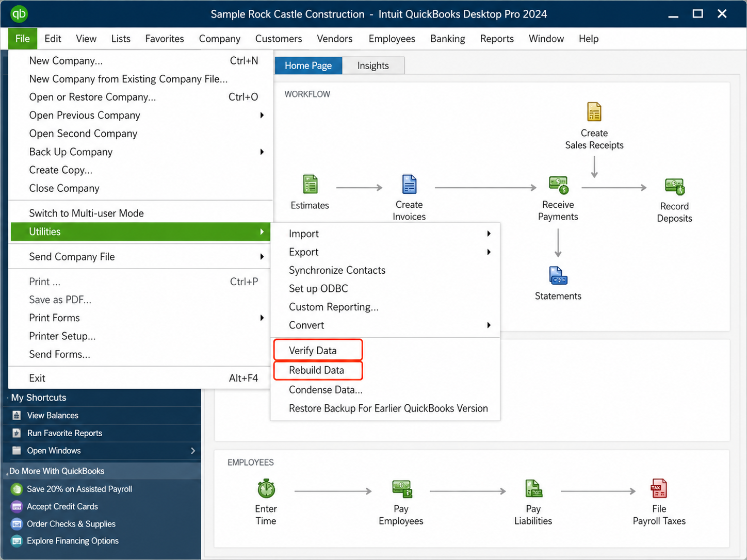Open the Window menu
This screenshot has height=560, width=747.
(546, 39)
